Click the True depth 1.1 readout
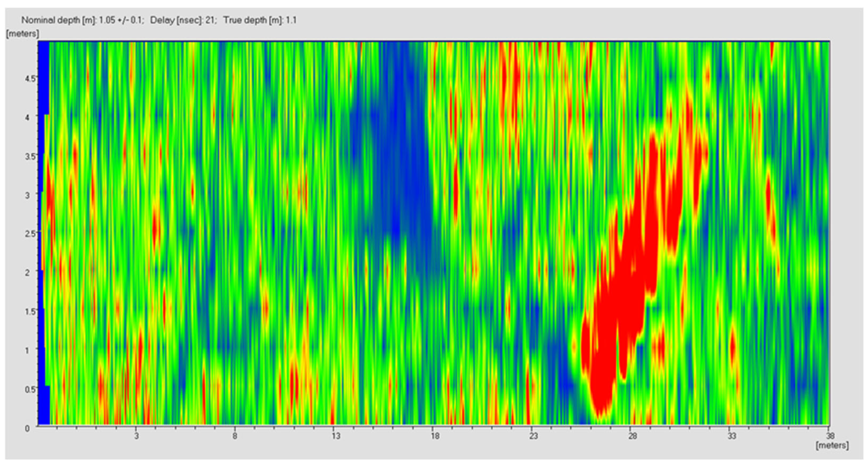 point(260,20)
